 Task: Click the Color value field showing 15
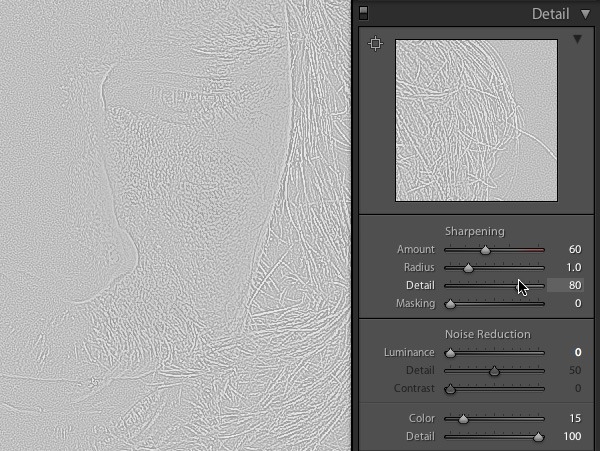(x=575, y=418)
